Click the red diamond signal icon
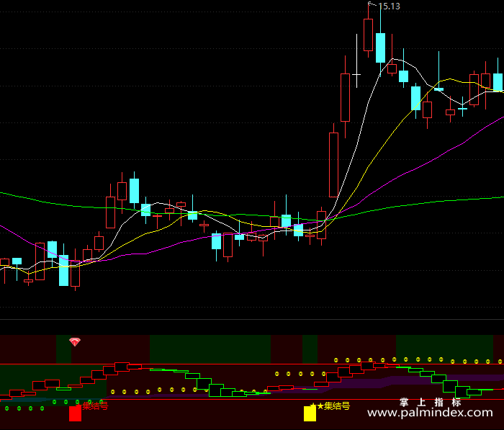Image resolution: width=504 pixels, height=430 pixels. point(75,342)
